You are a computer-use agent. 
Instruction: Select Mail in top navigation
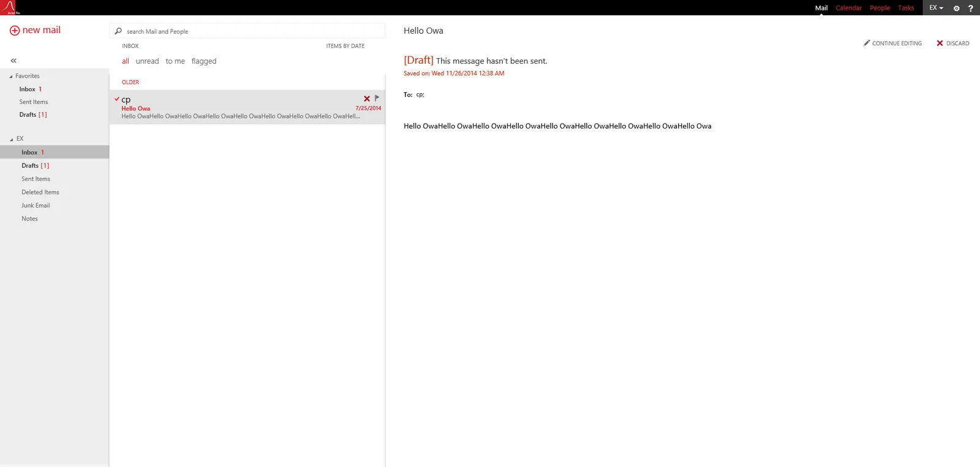(x=821, y=8)
